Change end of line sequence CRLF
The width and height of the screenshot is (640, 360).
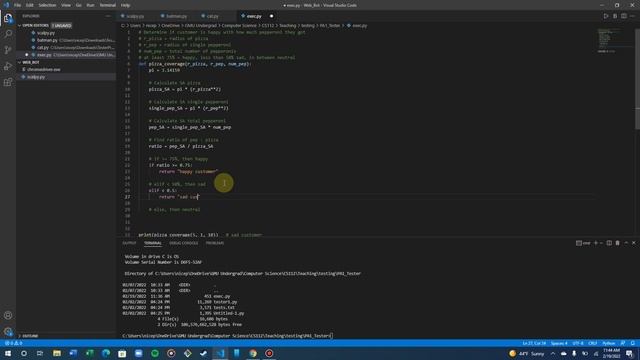(x=593, y=343)
